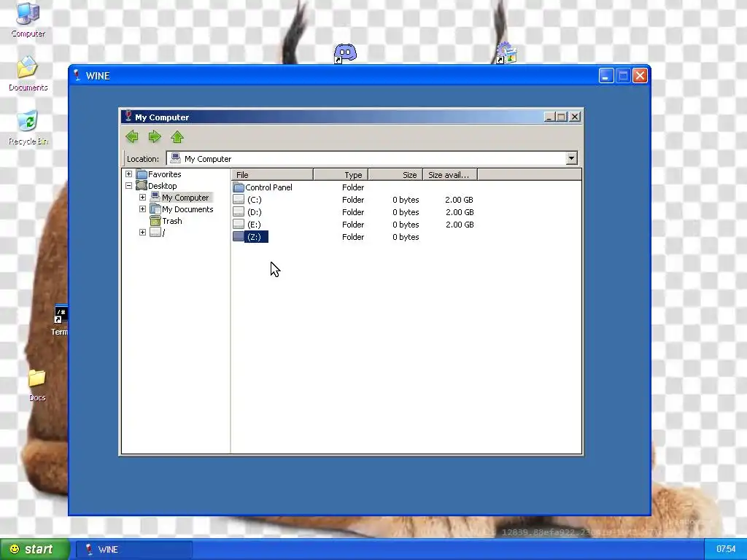
Task: Open the Discord shortcut on desktop
Action: [345, 52]
